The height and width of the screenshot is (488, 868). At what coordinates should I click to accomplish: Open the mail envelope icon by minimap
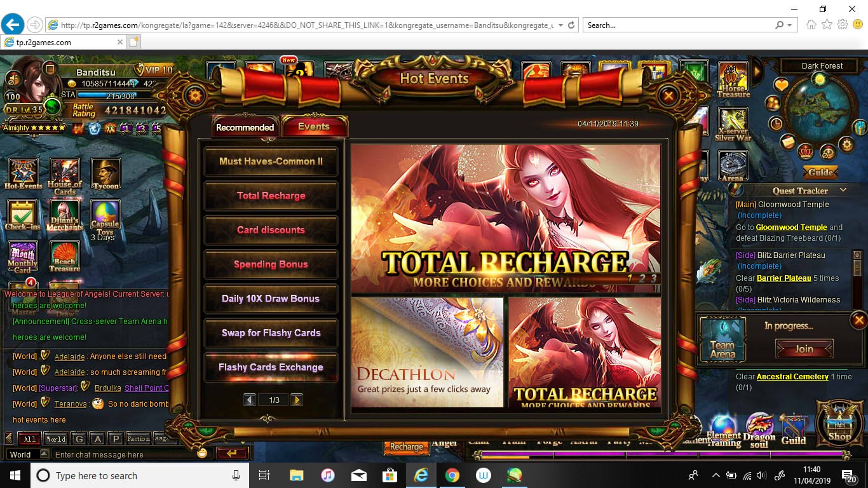(788, 142)
